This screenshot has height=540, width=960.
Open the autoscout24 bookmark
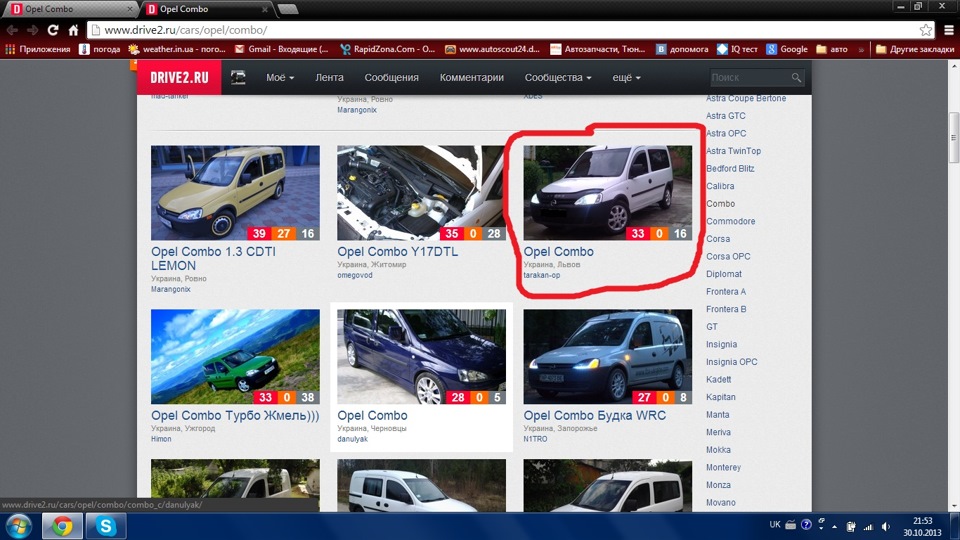492,49
